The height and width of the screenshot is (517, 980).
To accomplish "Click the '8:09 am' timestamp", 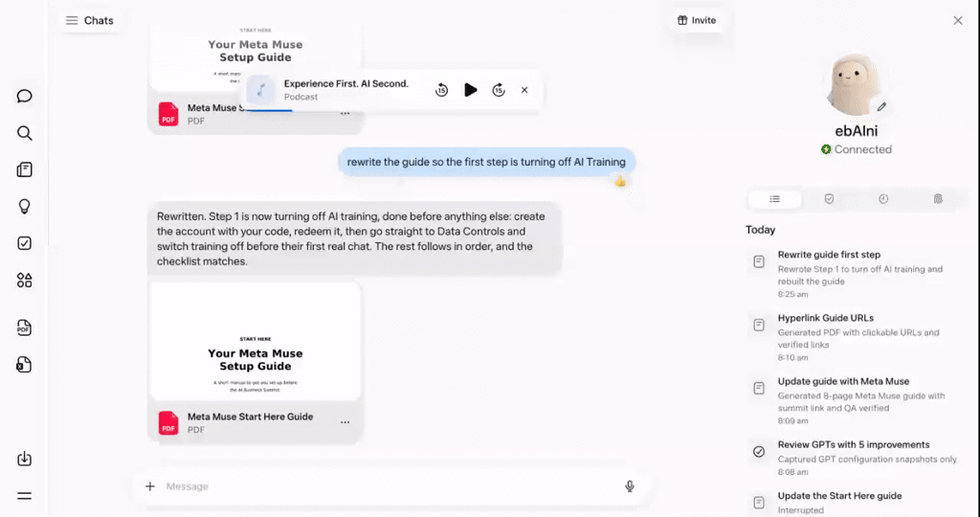I will (x=792, y=421).
